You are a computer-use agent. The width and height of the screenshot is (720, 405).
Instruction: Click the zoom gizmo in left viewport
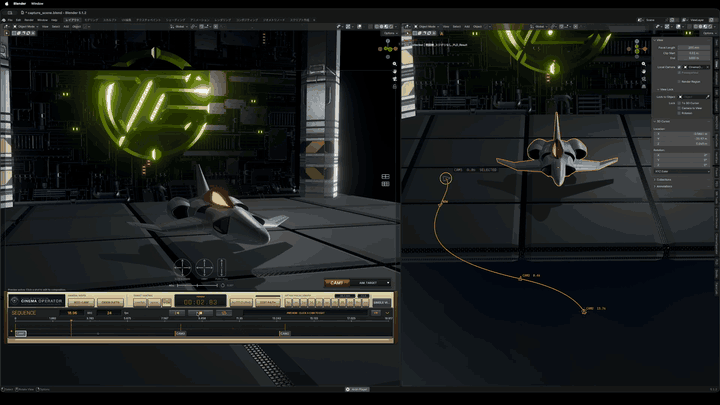pyautogui.click(x=394, y=64)
